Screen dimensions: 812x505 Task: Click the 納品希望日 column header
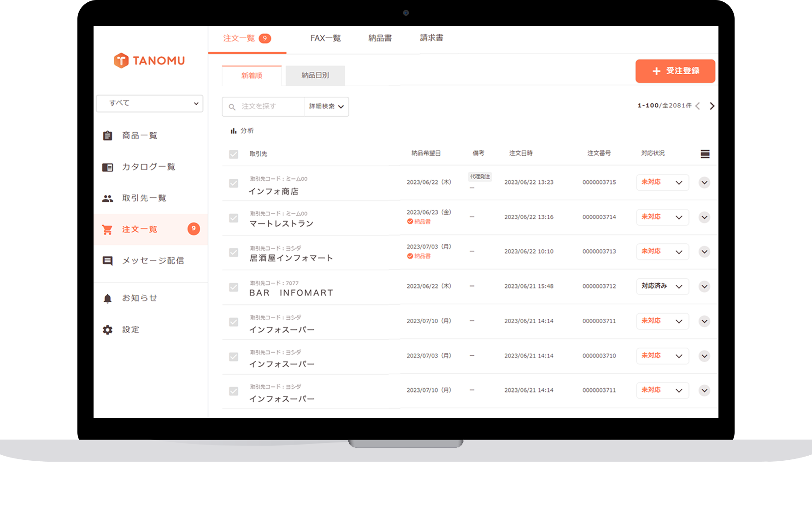426,153
